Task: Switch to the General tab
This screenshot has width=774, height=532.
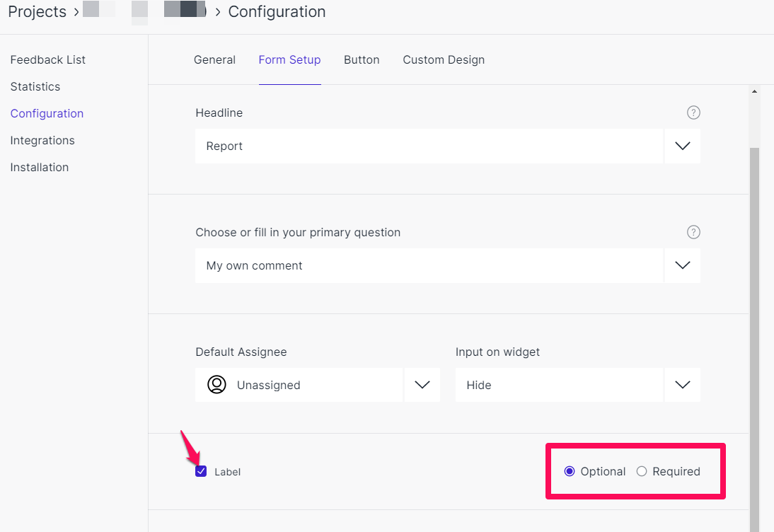Action: click(214, 60)
